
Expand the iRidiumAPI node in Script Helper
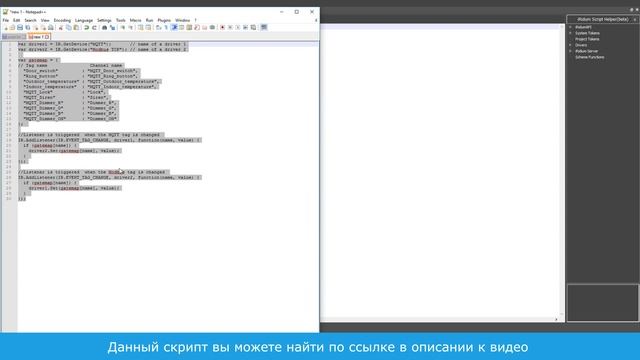(x=571, y=27)
